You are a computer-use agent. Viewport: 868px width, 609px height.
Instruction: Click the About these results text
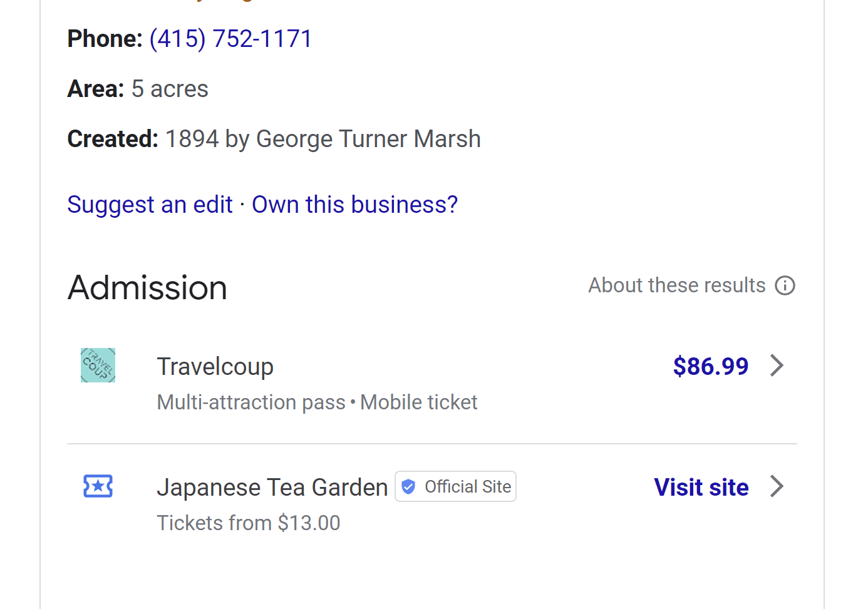(676, 285)
